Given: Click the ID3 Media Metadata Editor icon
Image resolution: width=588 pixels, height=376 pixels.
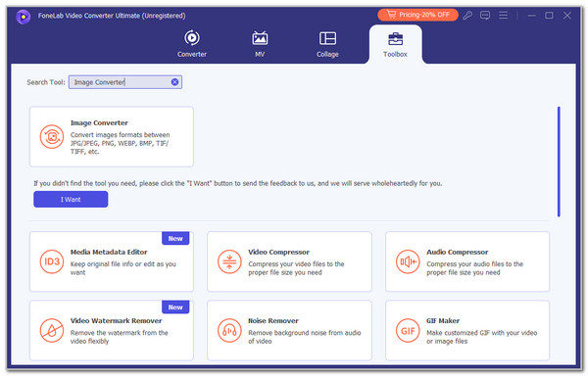Looking at the screenshot, I should (x=52, y=261).
